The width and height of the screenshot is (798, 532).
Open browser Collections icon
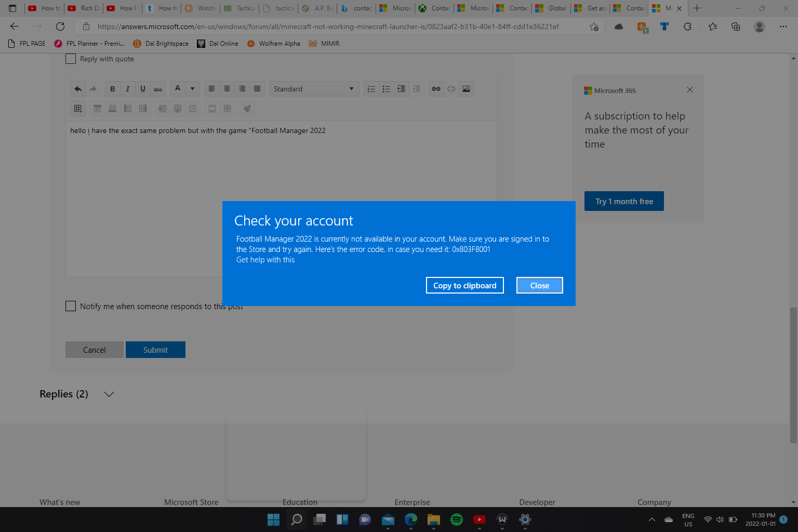pos(736,26)
